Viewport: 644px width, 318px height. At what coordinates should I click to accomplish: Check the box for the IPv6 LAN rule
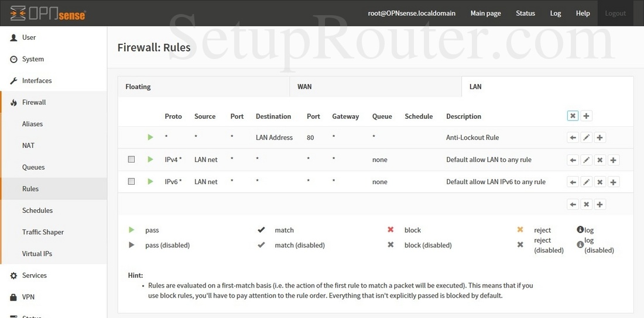[x=131, y=181]
